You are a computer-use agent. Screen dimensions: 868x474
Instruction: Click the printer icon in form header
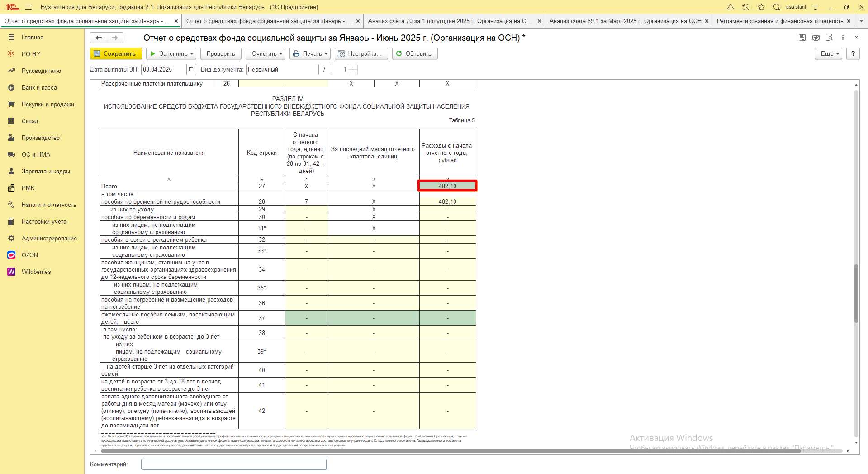(816, 38)
